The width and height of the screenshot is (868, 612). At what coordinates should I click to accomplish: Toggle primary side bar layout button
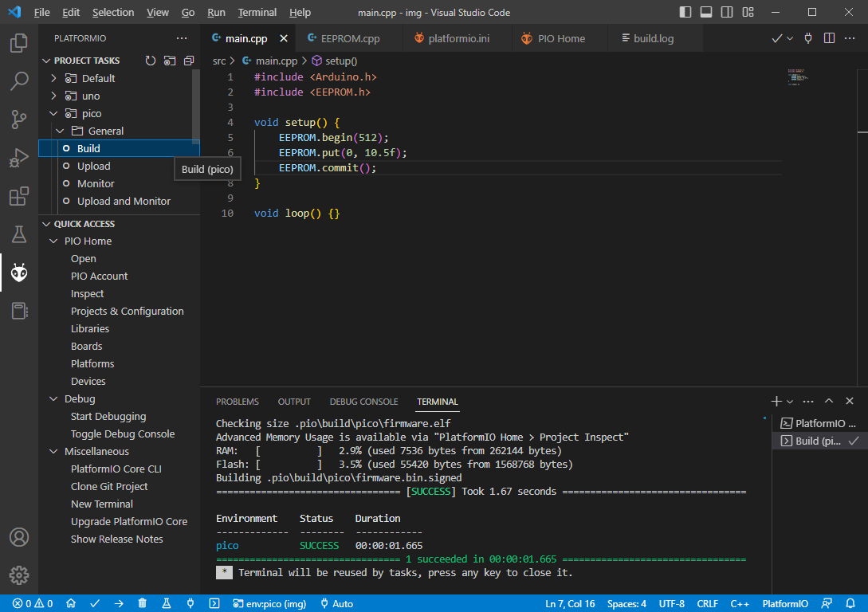coord(685,12)
